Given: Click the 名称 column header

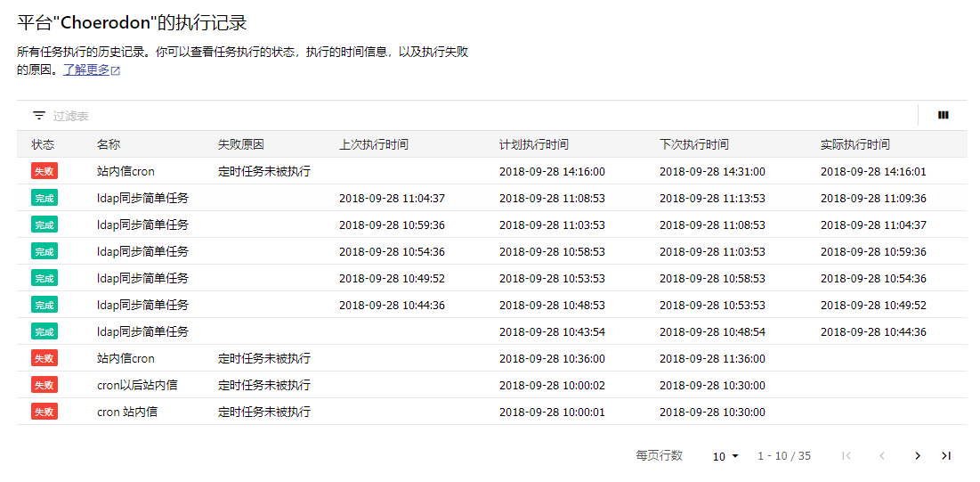Looking at the screenshot, I should point(109,144).
